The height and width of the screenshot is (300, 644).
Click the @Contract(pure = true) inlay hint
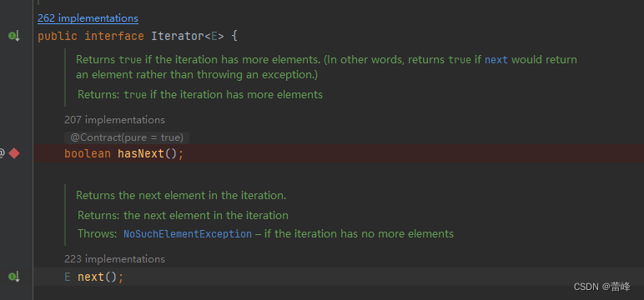click(x=127, y=137)
